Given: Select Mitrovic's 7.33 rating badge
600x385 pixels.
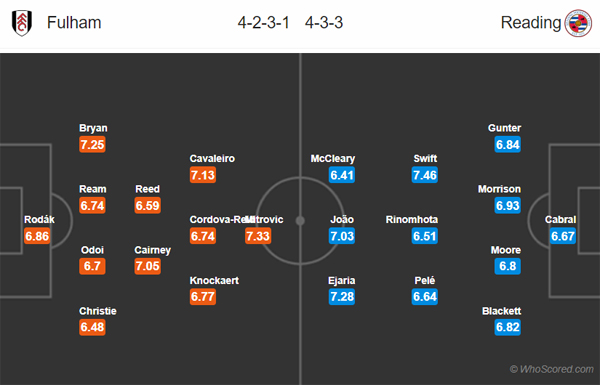Looking at the screenshot, I should [258, 236].
